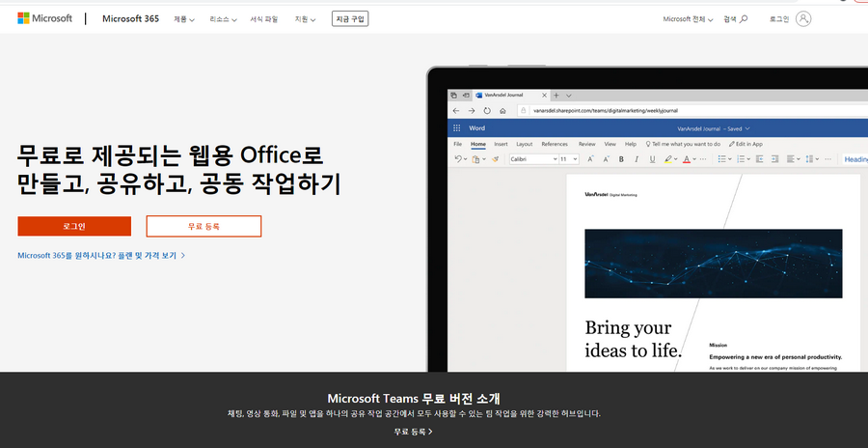This screenshot has height=448, width=868.
Task: Open the tab list chevron beside the plus
Action: [568, 96]
